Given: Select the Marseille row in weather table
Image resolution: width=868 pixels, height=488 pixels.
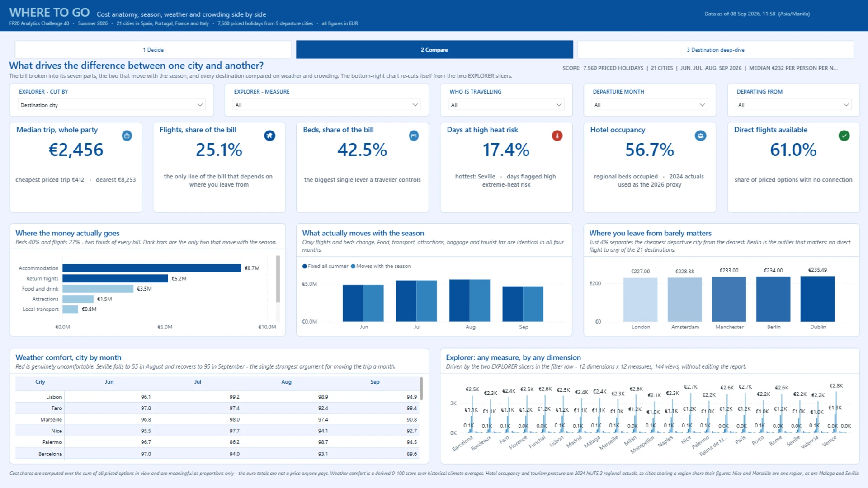Looking at the screenshot, I should click(217, 419).
